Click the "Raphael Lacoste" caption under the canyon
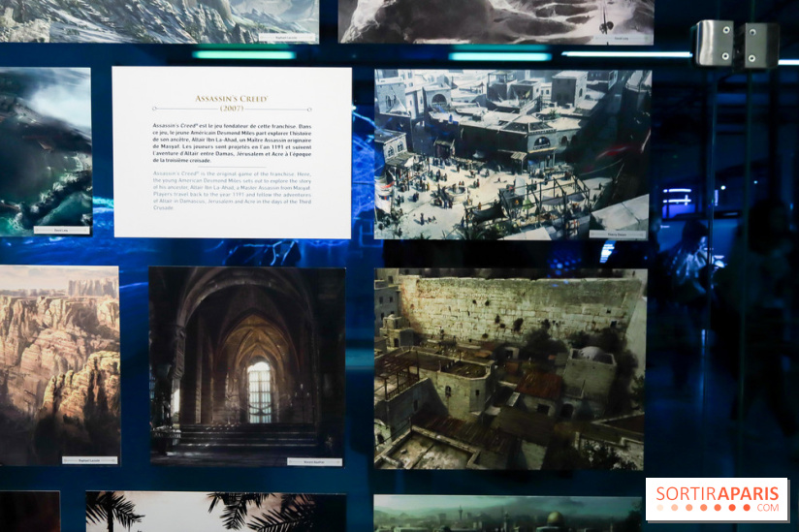 pos(89,460)
